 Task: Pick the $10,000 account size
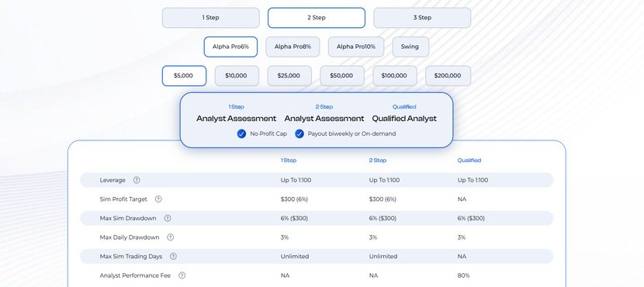[x=237, y=76]
